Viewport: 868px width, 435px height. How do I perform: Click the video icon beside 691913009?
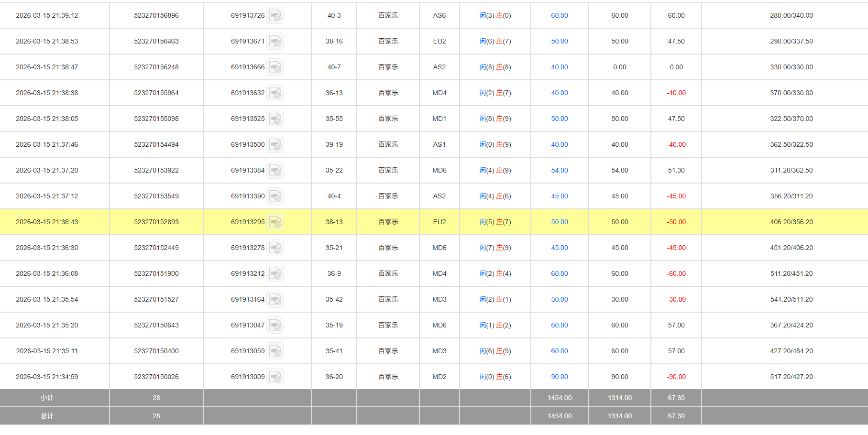275,377
